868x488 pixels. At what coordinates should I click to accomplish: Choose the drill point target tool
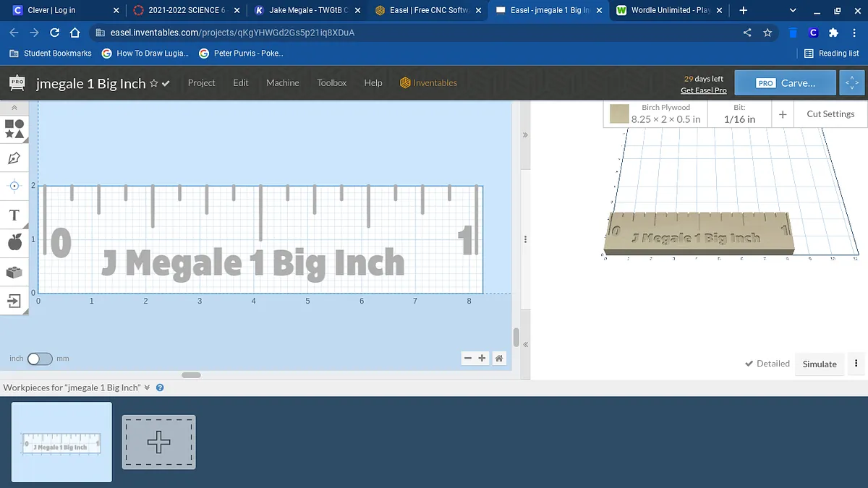[14, 186]
